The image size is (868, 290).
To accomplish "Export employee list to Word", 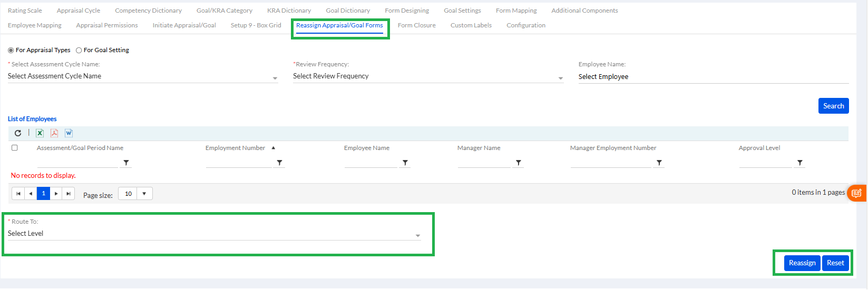I will pyautogui.click(x=69, y=133).
